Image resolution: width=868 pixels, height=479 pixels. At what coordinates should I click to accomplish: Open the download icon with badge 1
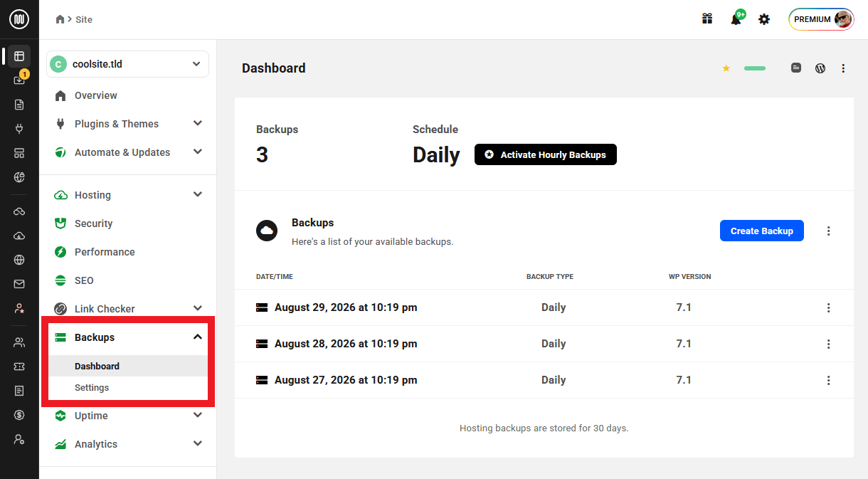19,80
